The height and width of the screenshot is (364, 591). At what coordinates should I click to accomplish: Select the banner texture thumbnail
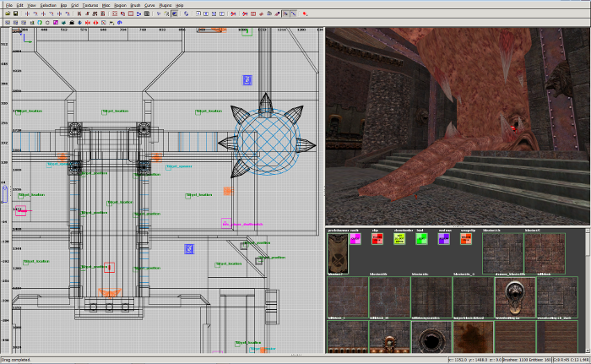tap(338, 253)
